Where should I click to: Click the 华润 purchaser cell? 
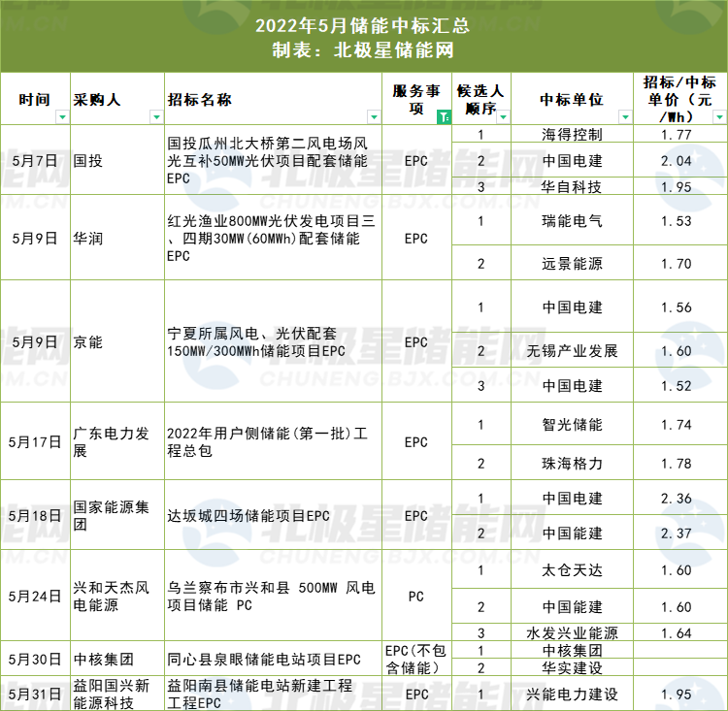coord(116,238)
